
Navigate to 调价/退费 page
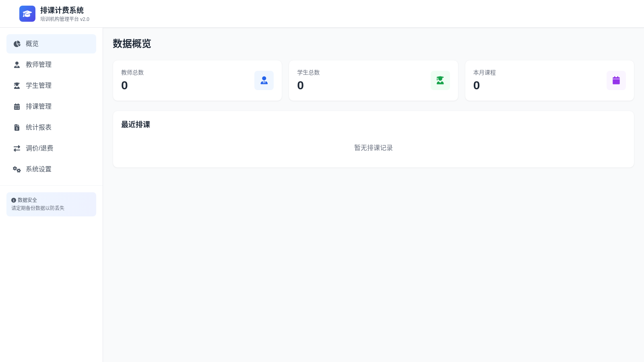coord(51,148)
